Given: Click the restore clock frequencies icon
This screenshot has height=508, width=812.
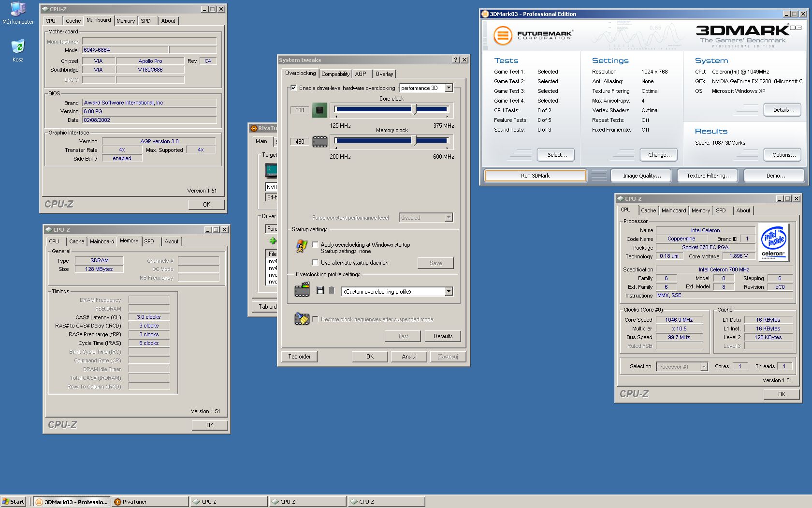Looking at the screenshot, I should [x=302, y=319].
